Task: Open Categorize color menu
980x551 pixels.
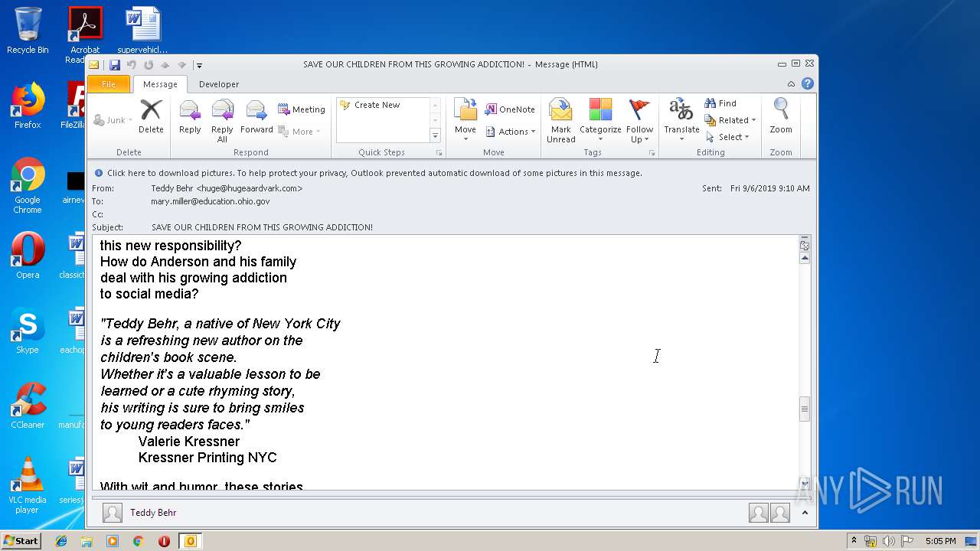Action: pos(600,121)
